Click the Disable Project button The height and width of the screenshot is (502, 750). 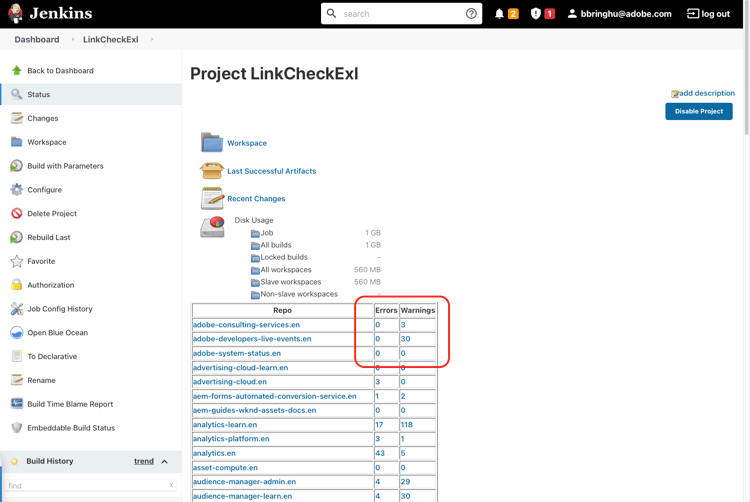click(698, 111)
